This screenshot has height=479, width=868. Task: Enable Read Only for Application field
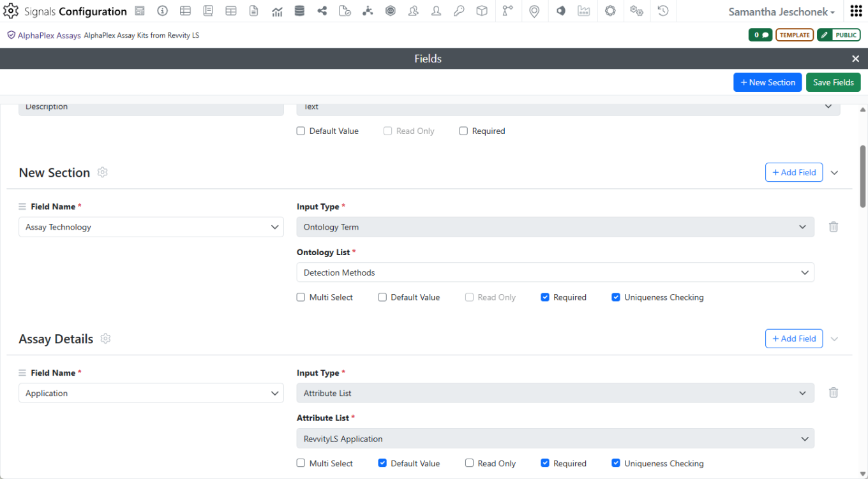[x=469, y=464]
